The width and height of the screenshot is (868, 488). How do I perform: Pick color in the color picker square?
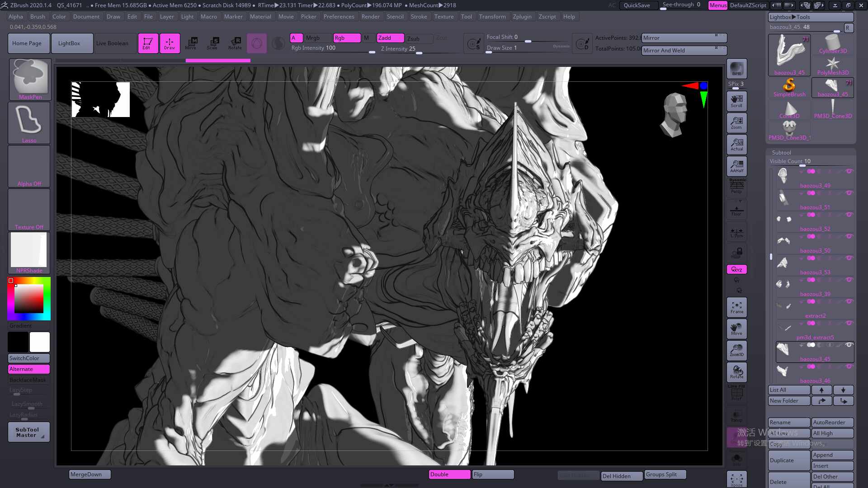click(29, 299)
